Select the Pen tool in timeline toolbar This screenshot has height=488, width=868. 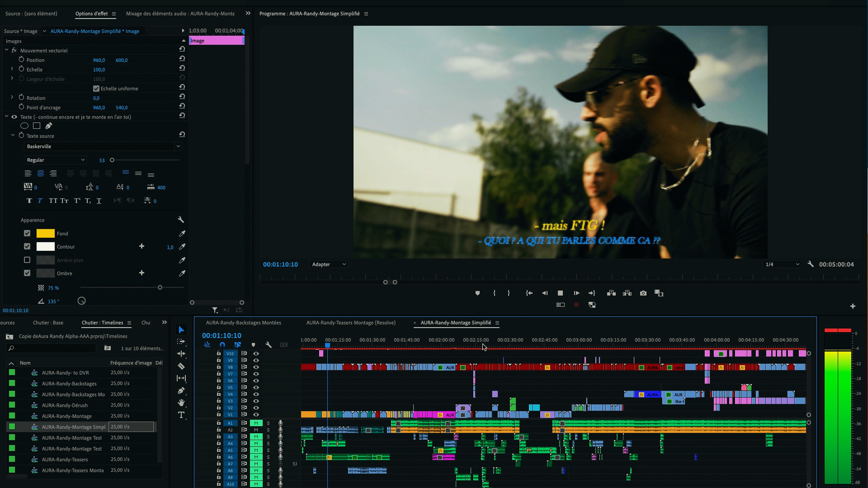[x=181, y=390]
